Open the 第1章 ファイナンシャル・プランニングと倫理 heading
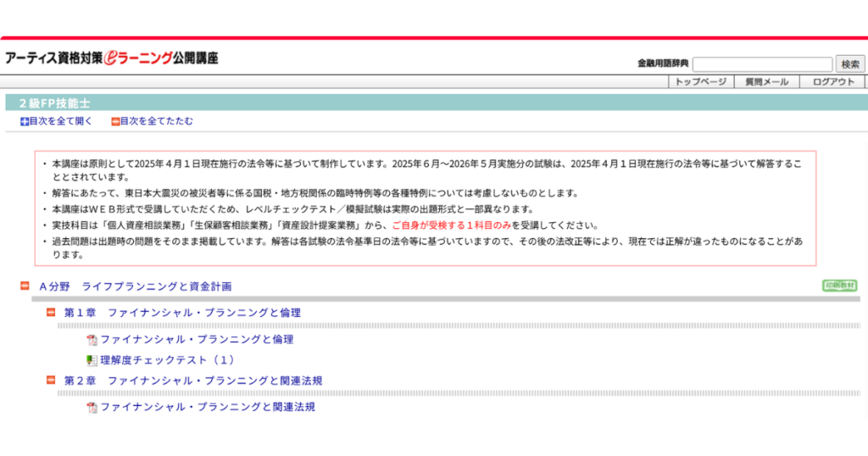868x456 pixels. tap(182, 313)
